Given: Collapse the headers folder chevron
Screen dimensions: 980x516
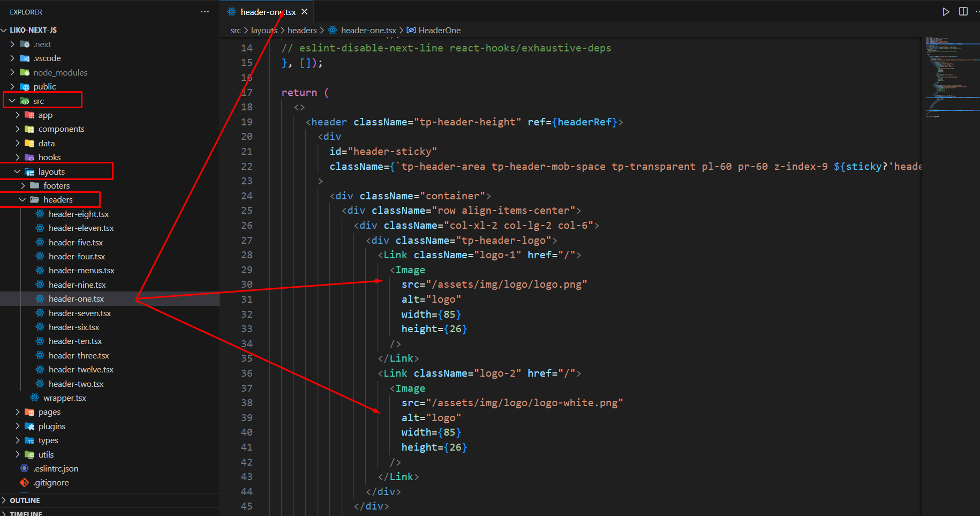Looking at the screenshot, I should click(22, 200).
